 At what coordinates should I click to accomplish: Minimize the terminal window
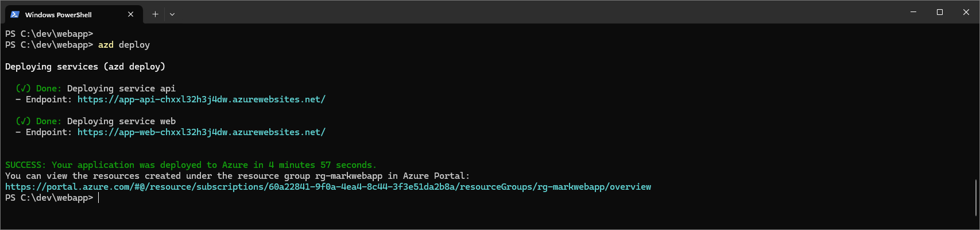click(x=913, y=12)
